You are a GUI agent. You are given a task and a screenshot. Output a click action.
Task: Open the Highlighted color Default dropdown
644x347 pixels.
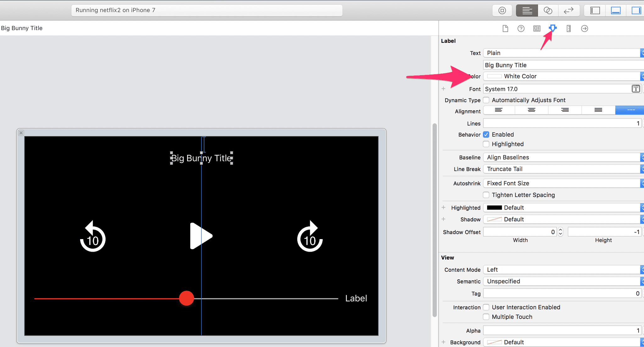coord(563,208)
